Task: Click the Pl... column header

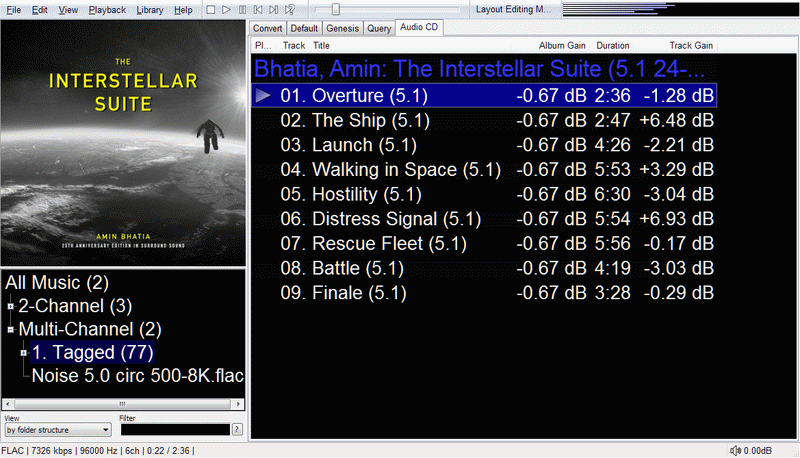Action: tap(263, 45)
